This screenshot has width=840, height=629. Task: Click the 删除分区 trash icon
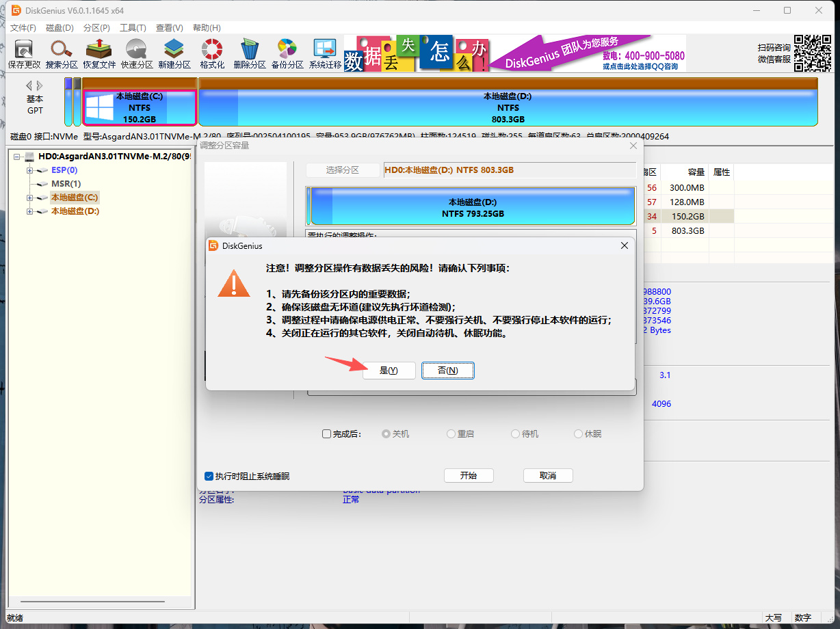pos(250,53)
